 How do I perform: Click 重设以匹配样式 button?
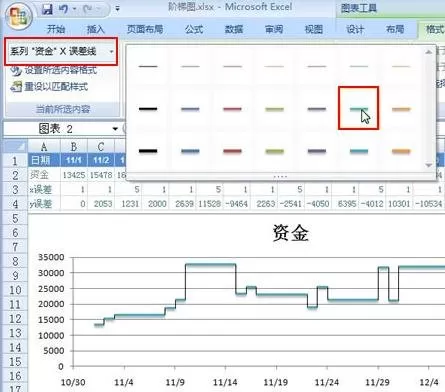(x=49, y=87)
